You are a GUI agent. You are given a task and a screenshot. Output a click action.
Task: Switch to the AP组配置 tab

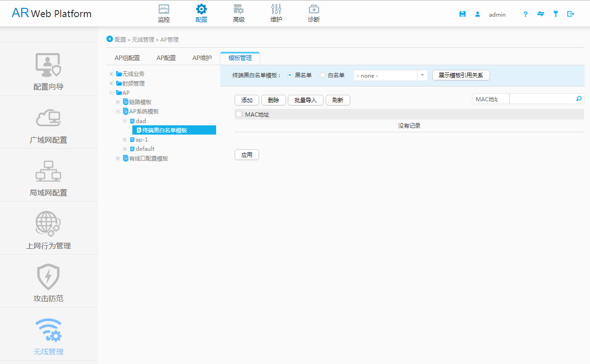click(x=127, y=57)
